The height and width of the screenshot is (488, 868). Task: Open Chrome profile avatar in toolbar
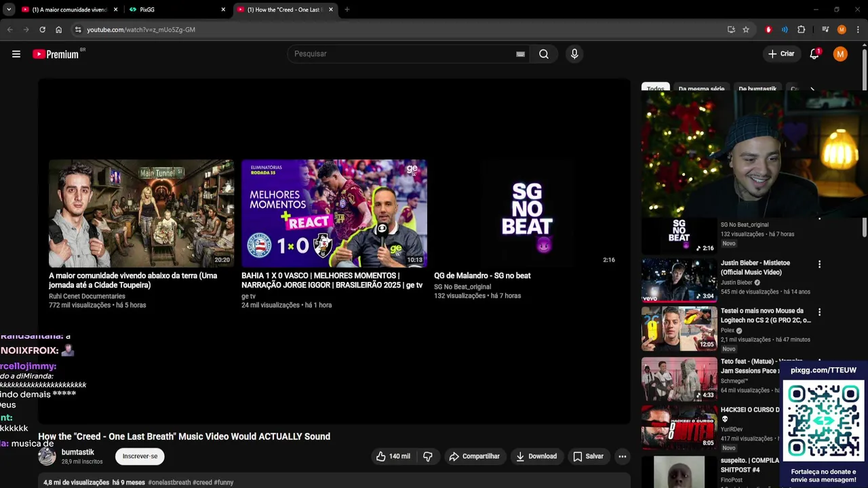[x=842, y=30]
